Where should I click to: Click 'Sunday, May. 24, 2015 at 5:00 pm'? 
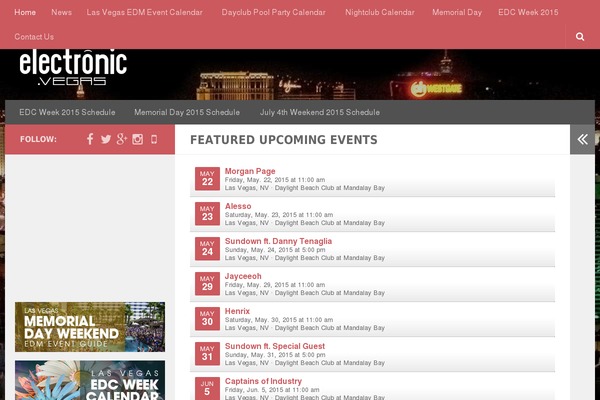click(275, 250)
